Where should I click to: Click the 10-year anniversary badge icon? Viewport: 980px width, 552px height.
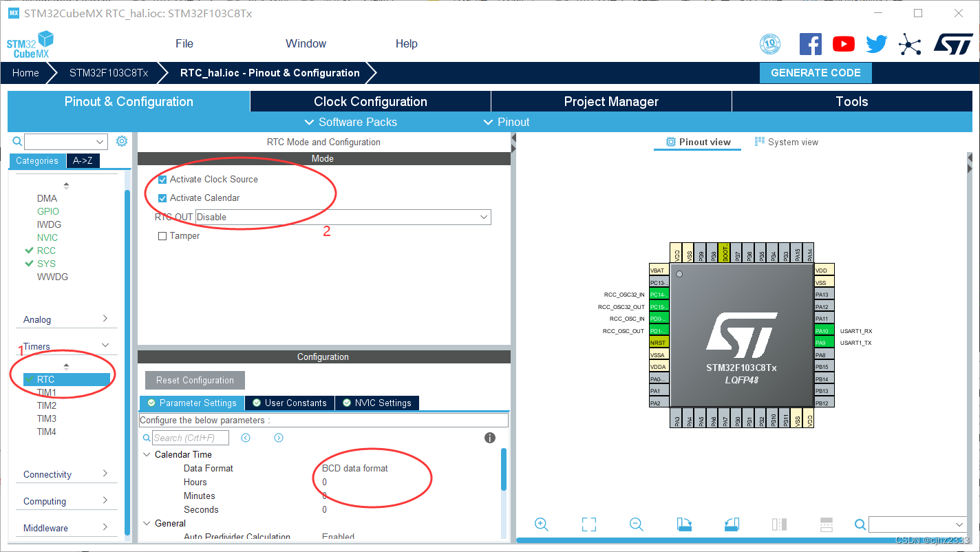tap(770, 45)
